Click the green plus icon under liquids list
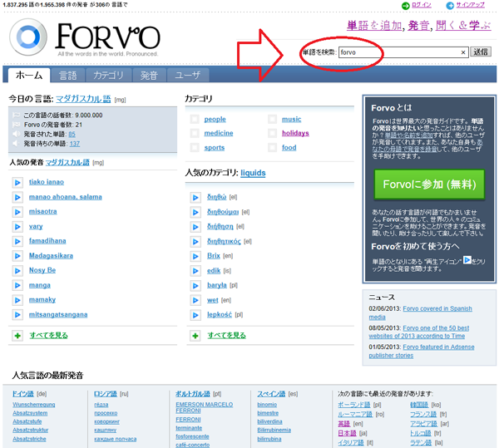This screenshot has height=448, width=499. [x=195, y=336]
